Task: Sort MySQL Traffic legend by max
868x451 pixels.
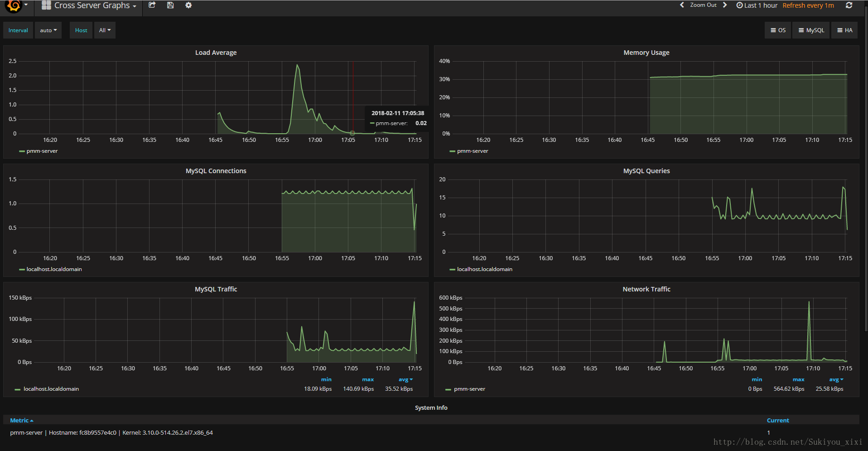Action: pyautogui.click(x=368, y=379)
